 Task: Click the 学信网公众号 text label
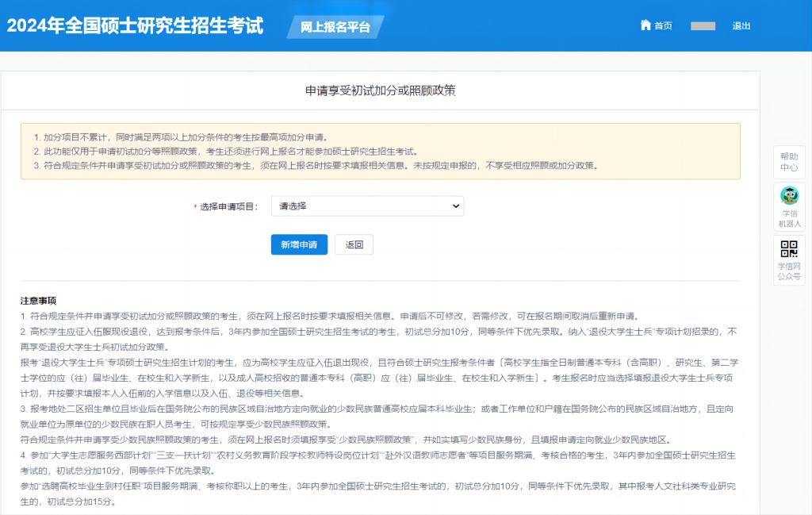coord(789,271)
